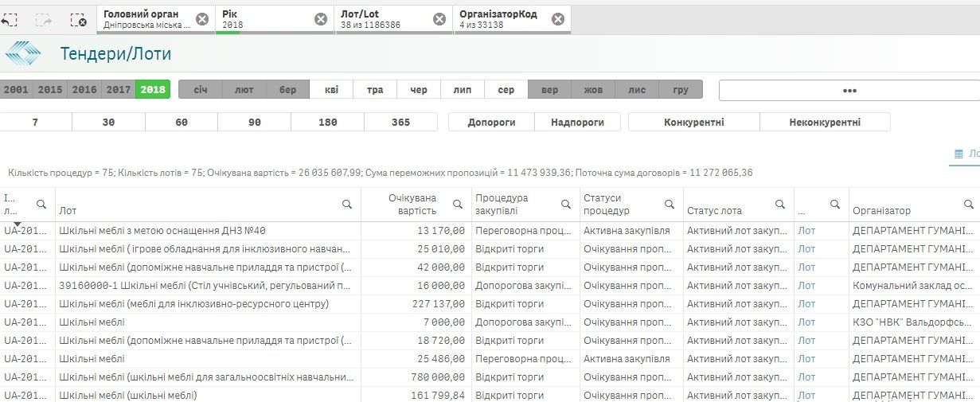980x402 pixels.
Task: Search the Статус лота column
Action: [780, 205]
